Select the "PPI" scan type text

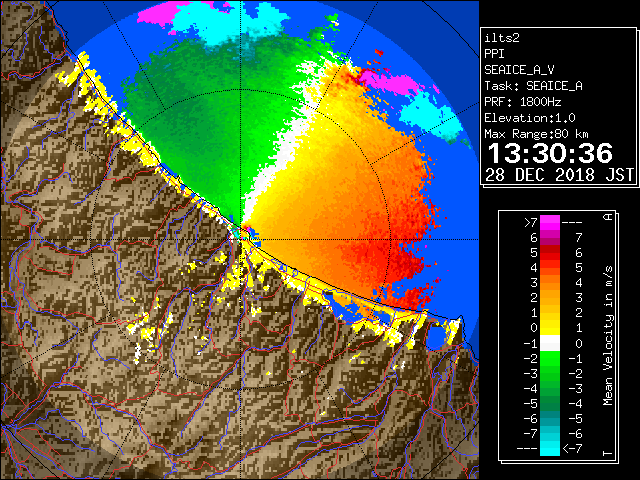(494, 54)
